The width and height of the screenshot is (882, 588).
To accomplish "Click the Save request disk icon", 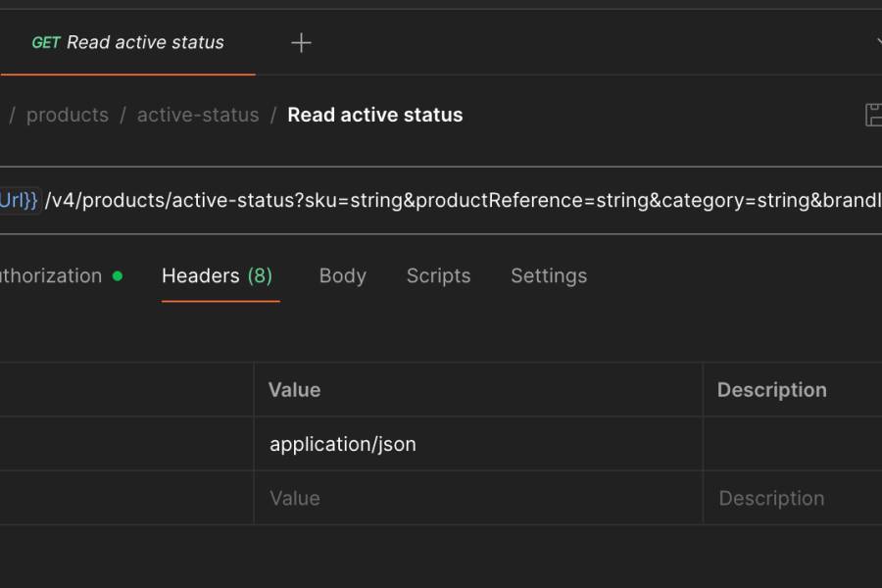I will click(873, 115).
